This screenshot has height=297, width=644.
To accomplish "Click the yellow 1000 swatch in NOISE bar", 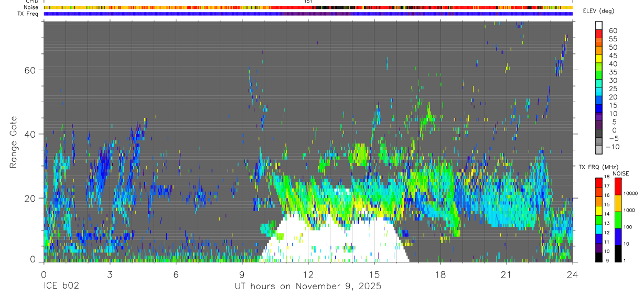I will [x=618, y=203].
